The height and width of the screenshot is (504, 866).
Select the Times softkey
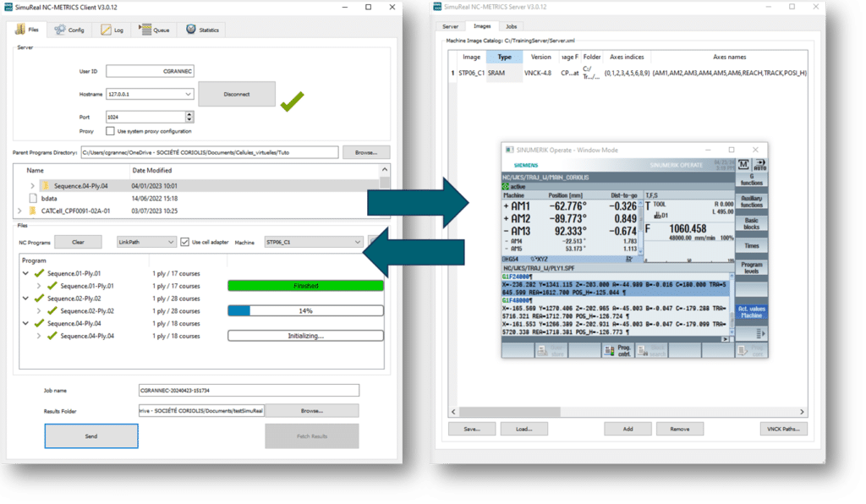(x=751, y=245)
